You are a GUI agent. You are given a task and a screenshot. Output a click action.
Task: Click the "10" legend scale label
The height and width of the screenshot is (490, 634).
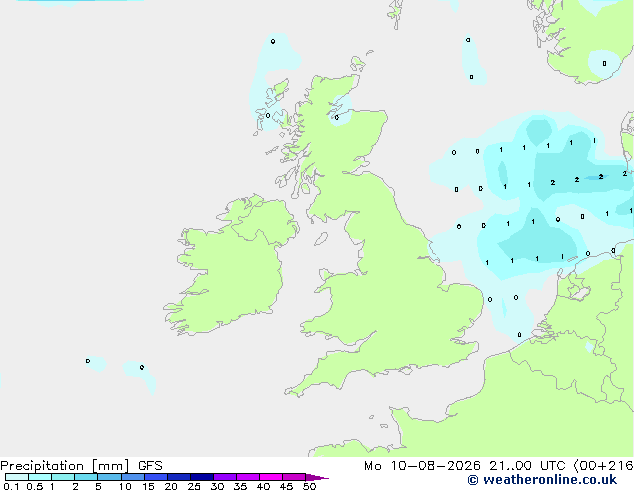(x=125, y=486)
